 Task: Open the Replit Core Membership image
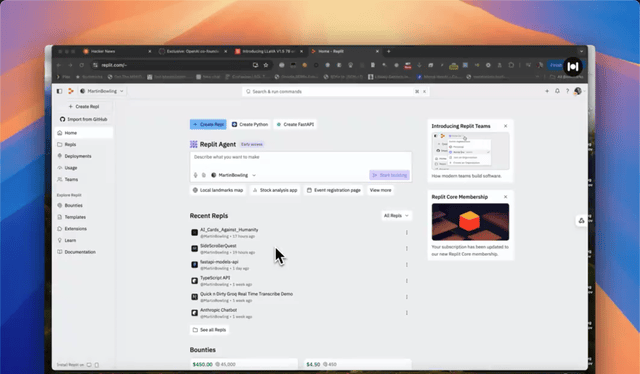(470, 222)
